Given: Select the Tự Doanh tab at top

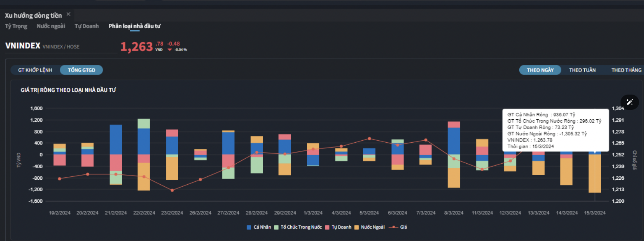Looking at the screenshot, I should coord(86,26).
